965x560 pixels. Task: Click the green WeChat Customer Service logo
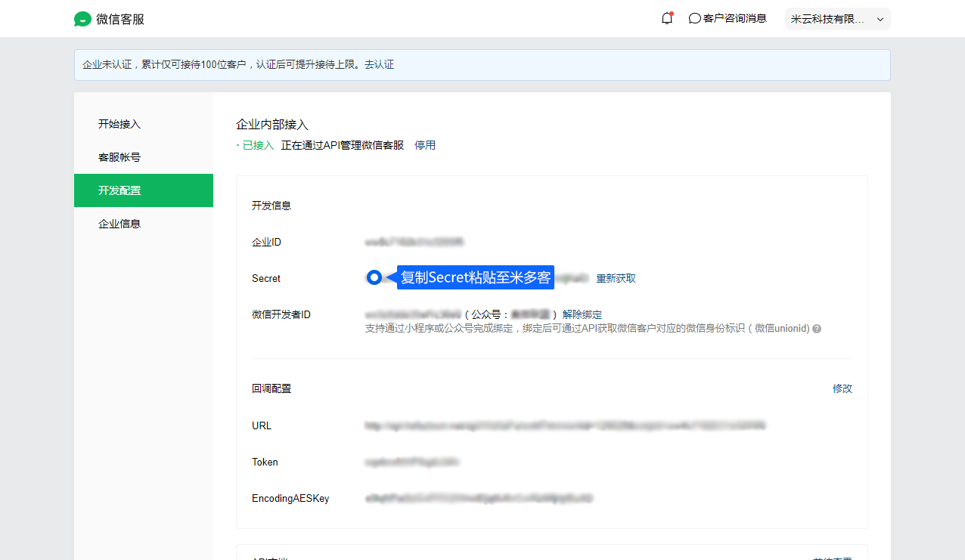coord(82,19)
